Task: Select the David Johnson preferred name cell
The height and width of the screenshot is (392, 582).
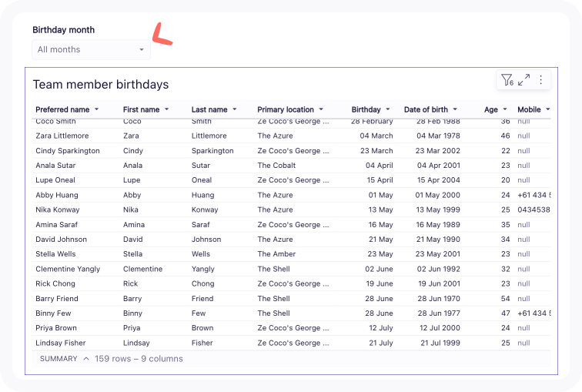Action: tap(62, 240)
